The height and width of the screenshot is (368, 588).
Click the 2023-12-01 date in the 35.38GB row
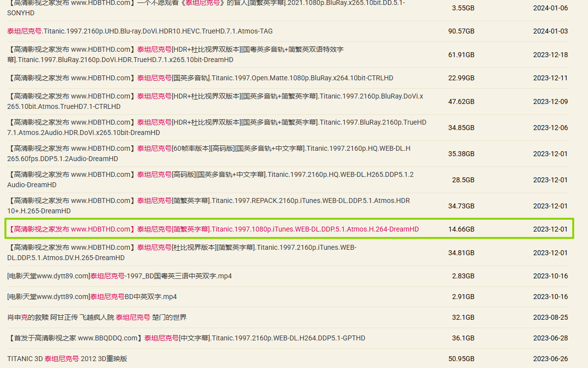pos(551,154)
